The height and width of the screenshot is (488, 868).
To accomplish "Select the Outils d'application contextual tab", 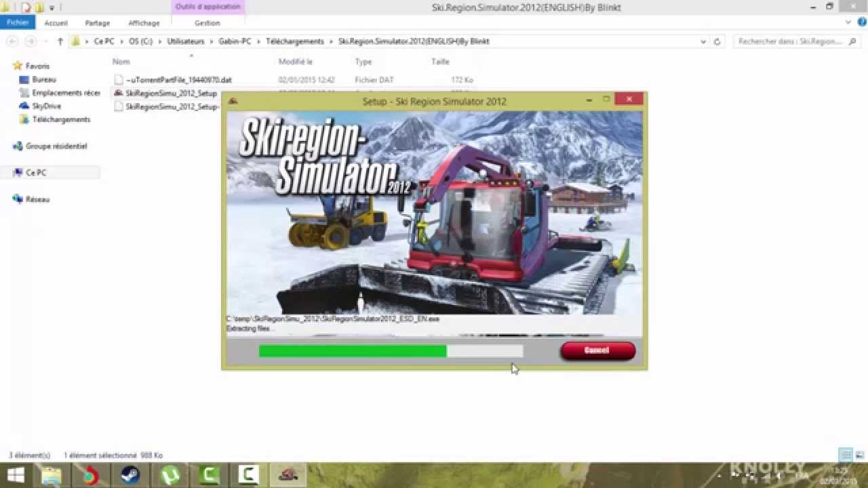I will [x=208, y=7].
